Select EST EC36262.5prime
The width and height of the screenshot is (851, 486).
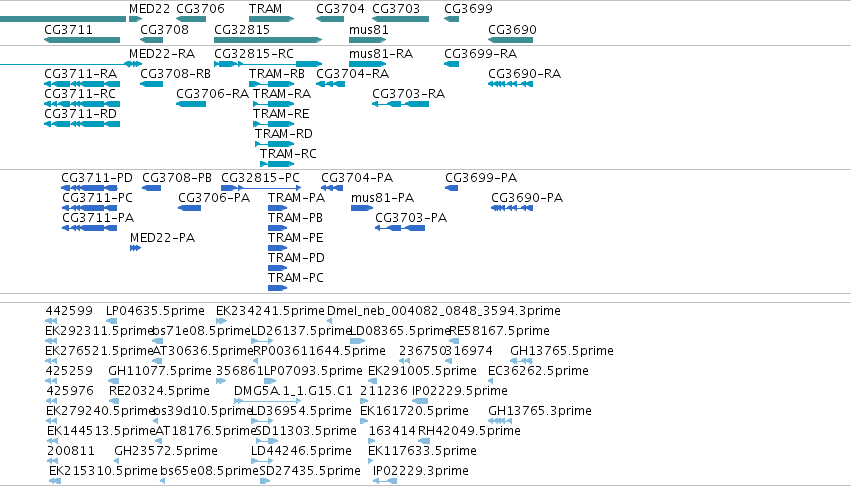(538, 371)
